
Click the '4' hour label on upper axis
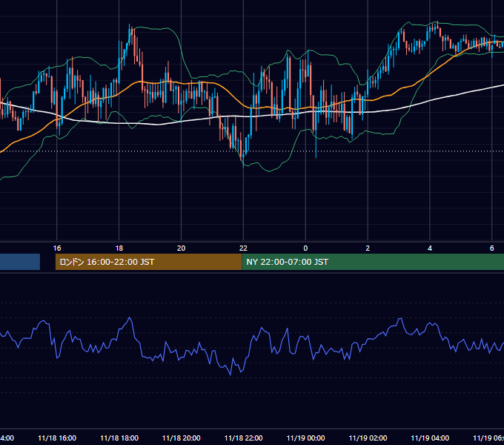click(x=430, y=248)
